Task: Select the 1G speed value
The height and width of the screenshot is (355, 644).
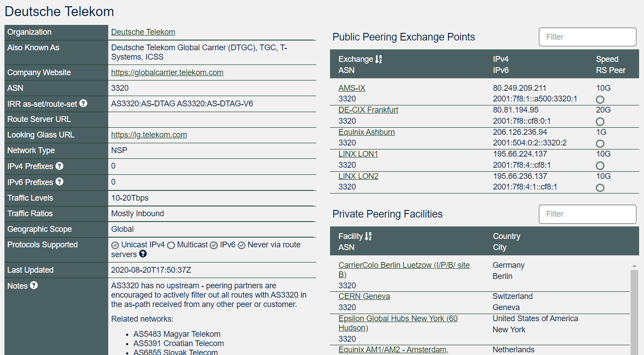Action: tap(602, 132)
